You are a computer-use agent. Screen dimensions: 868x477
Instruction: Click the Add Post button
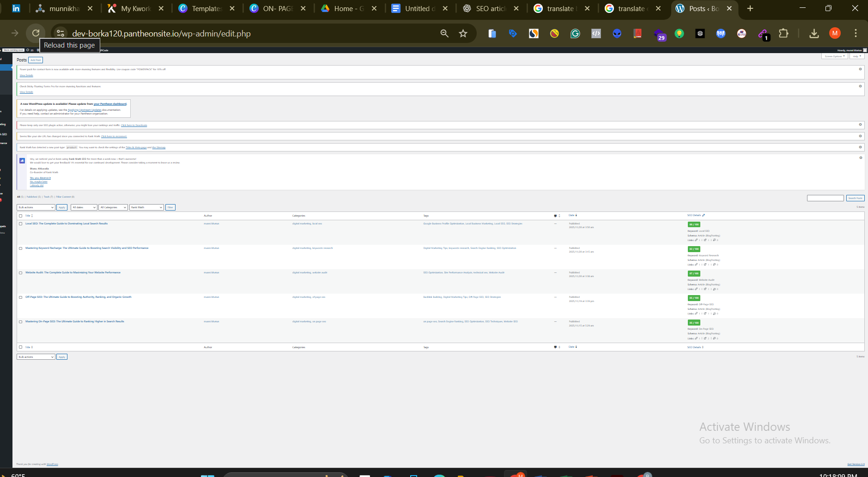click(x=36, y=60)
